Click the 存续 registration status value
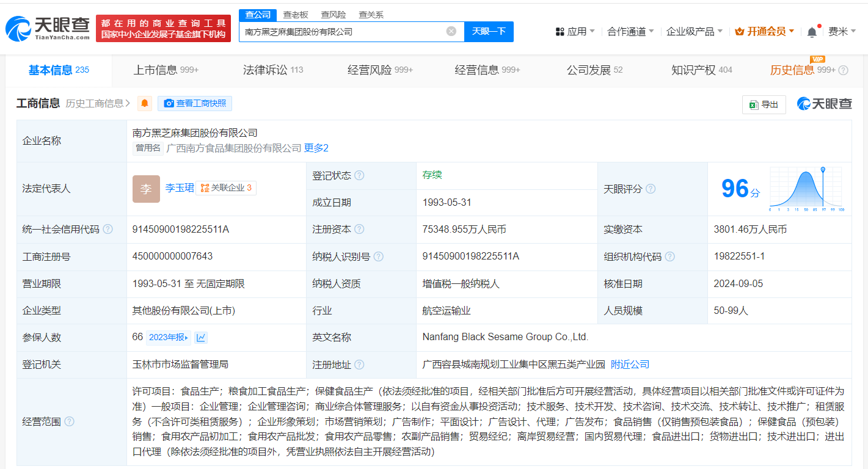 pyautogui.click(x=432, y=175)
